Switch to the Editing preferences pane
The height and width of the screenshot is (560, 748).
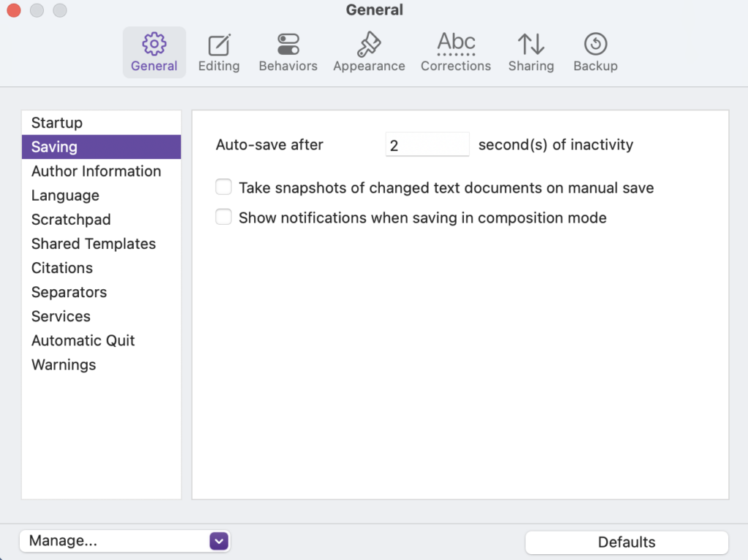tap(219, 52)
